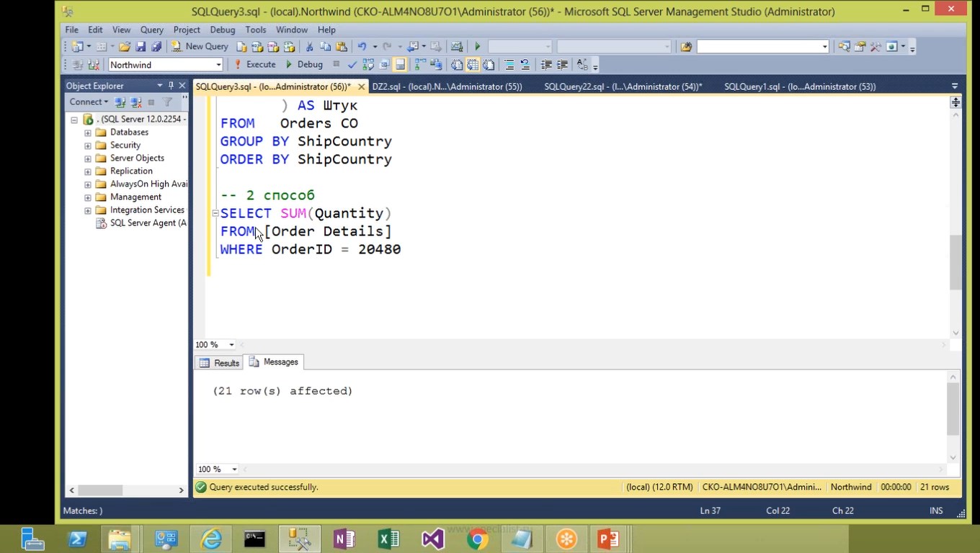
Task: Toggle Results to Grid output mode
Action: (x=473, y=65)
